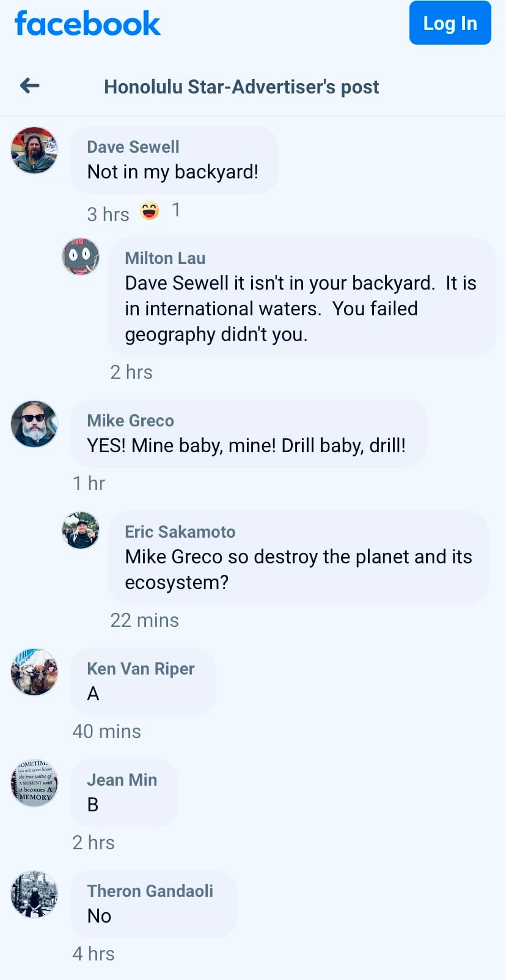Click Theron Gandaoli's avatar

[x=34, y=894]
